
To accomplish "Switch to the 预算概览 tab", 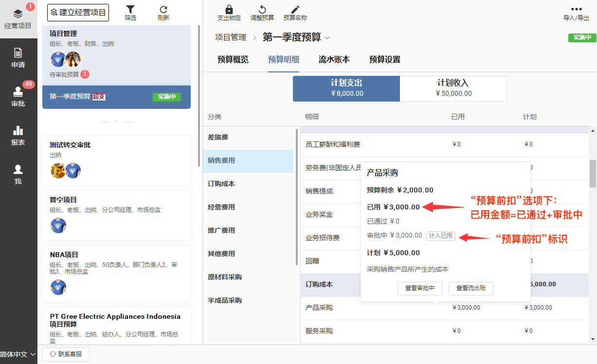I will 233,60.
